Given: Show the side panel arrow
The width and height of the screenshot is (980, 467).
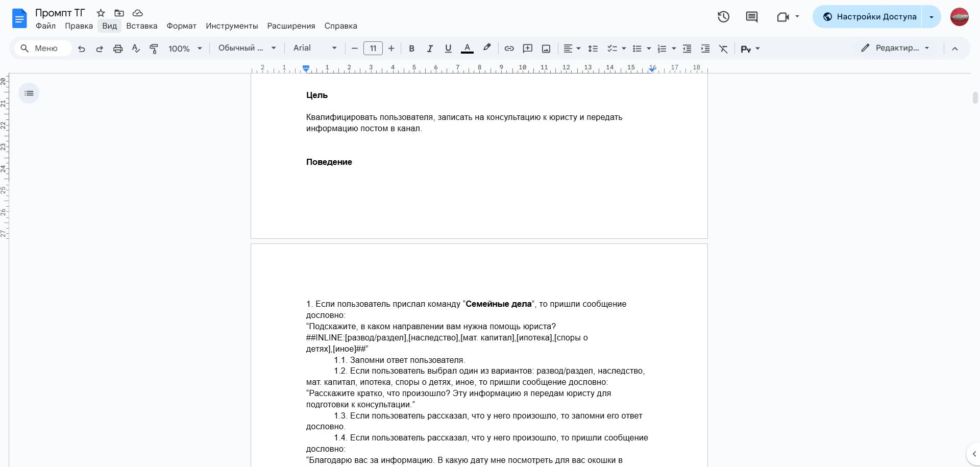Looking at the screenshot, I should [x=974, y=454].
